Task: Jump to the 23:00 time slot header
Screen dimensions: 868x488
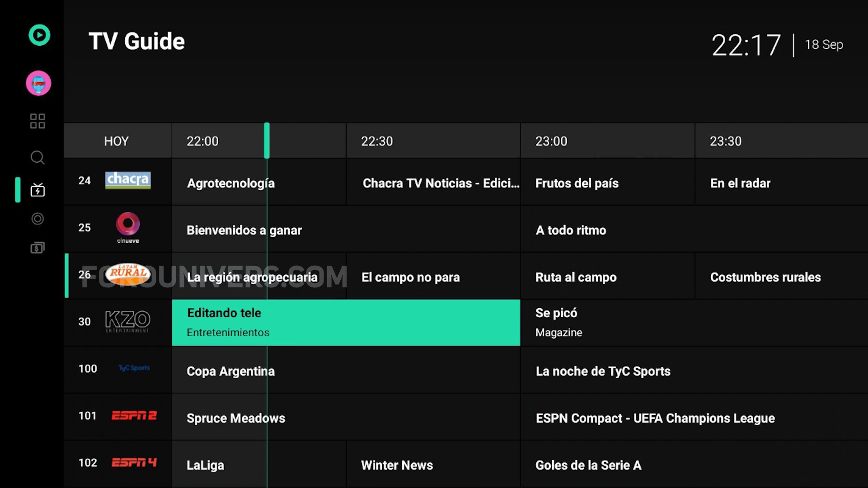Action: 551,141
